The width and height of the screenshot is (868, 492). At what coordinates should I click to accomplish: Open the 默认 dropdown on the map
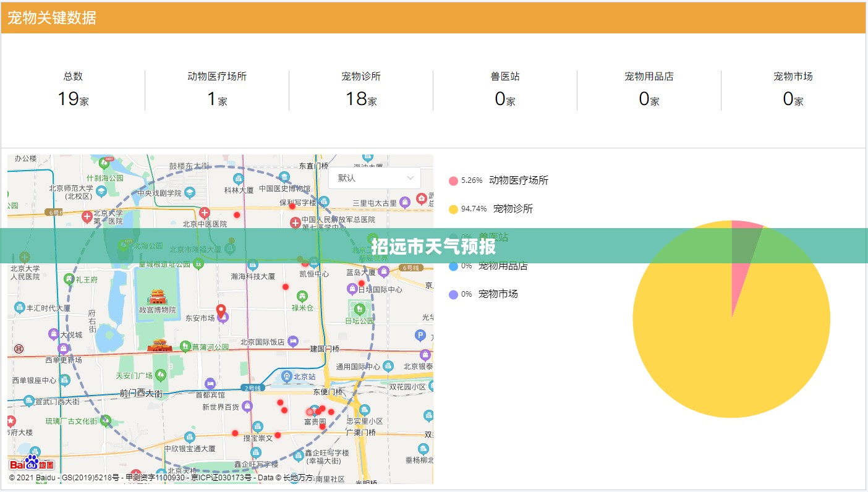[x=375, y=178]
